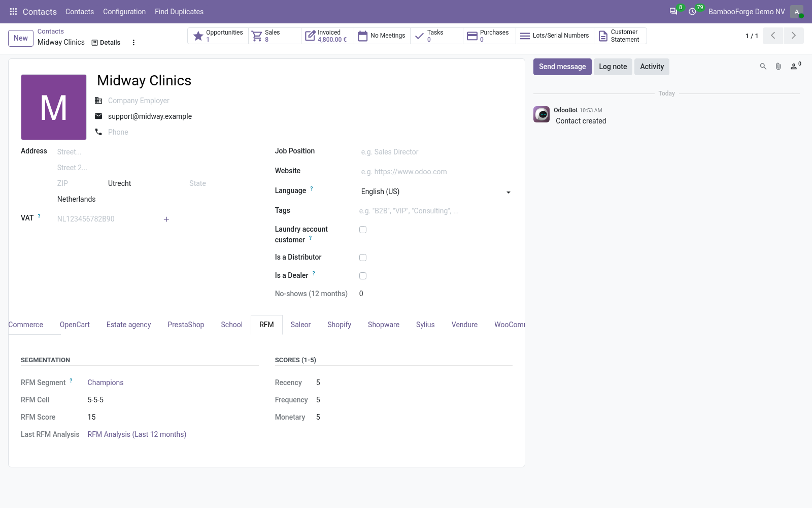Tick the Is a Distributor checkbox
The image size is (812, 508).
(363, 258)
